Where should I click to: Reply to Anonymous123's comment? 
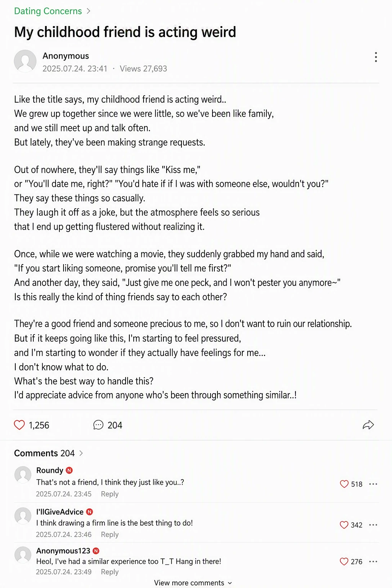(x=110, y=572)
